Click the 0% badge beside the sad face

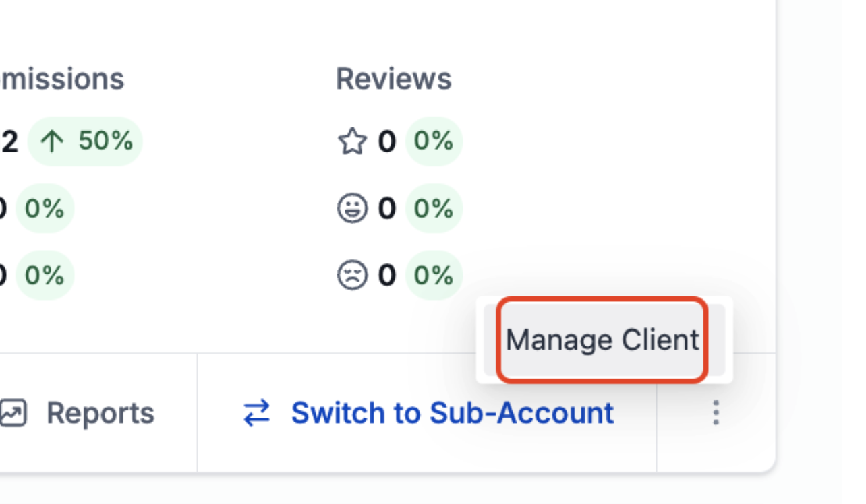[434, 275]
